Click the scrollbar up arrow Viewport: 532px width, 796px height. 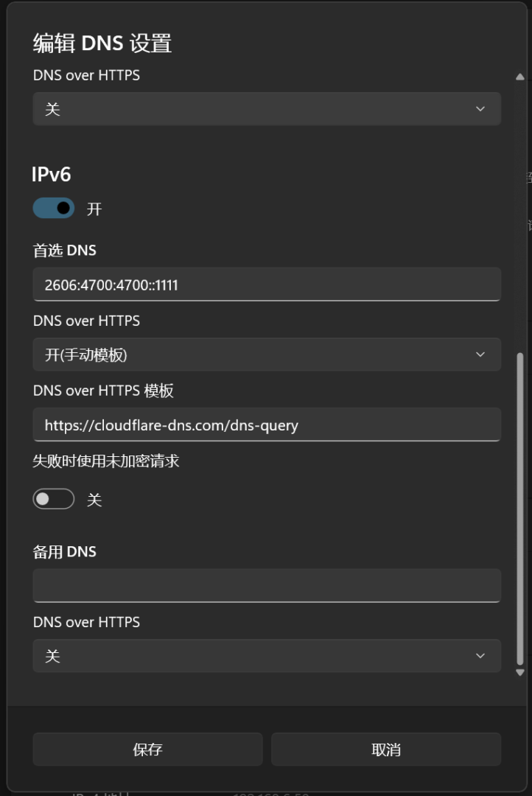520,77
